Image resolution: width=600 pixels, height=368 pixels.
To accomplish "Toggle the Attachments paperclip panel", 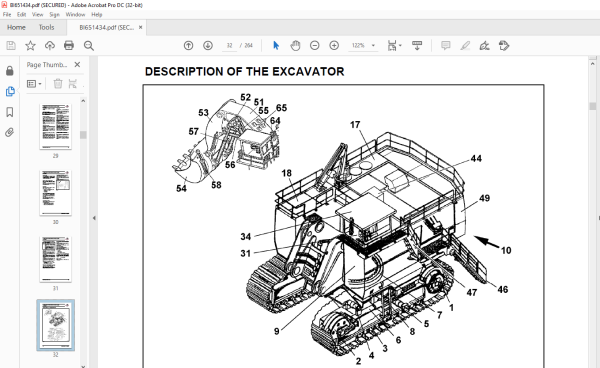I will pyautogui.click(x=10, y=132).
